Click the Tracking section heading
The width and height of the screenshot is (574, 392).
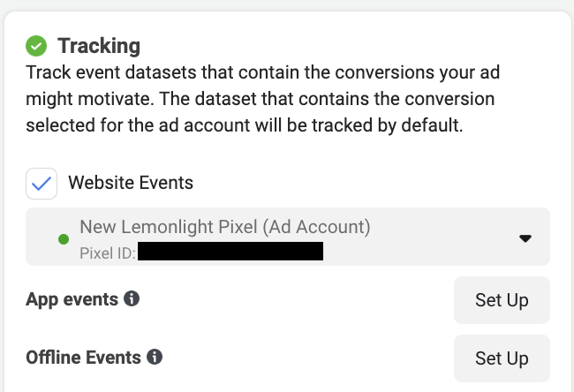99,45
